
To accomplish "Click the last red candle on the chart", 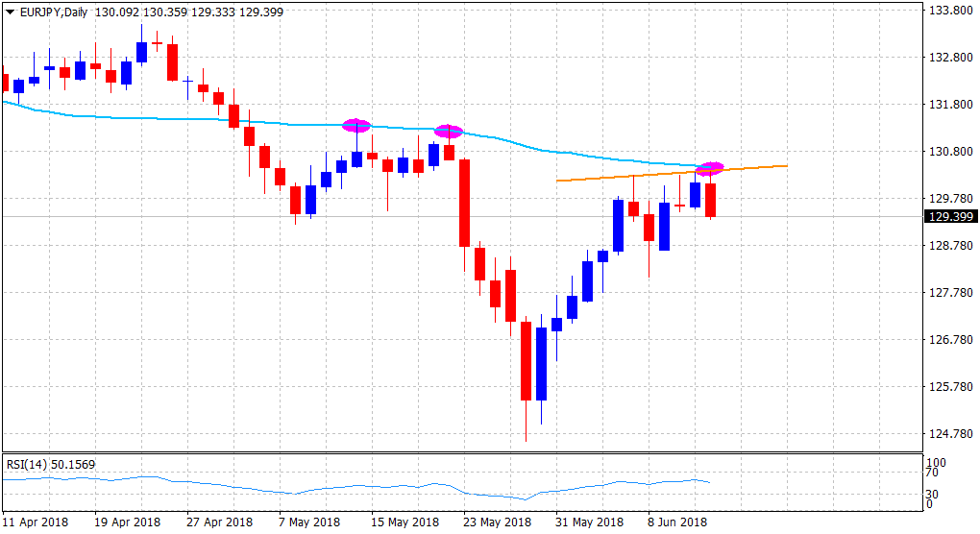I will (x=711, y=200).
